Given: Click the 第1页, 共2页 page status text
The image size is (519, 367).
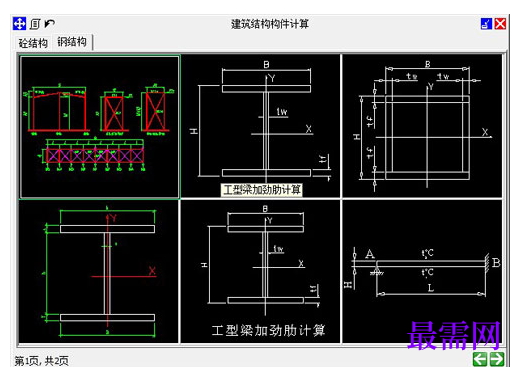Looking at the screenshot, I should 41,361.
